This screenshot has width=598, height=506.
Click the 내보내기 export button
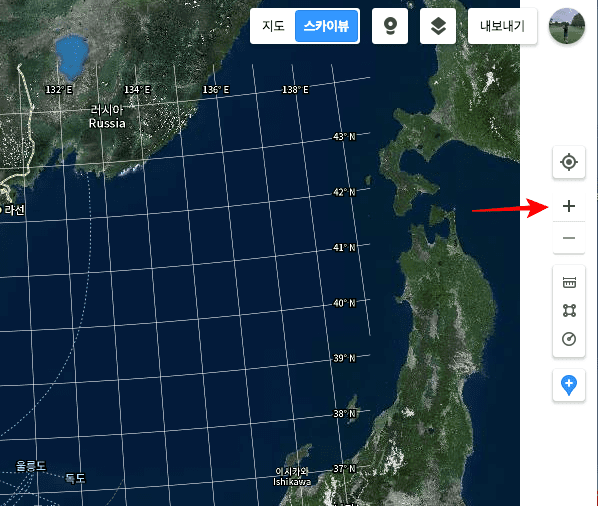502,26
